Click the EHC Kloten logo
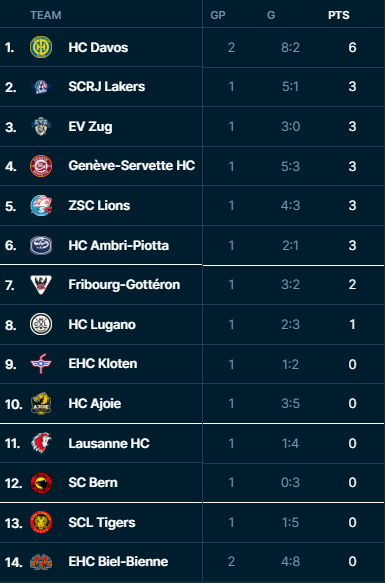This screenshot has height=583, width=385. pyautogui.click(x=41, y=364)
